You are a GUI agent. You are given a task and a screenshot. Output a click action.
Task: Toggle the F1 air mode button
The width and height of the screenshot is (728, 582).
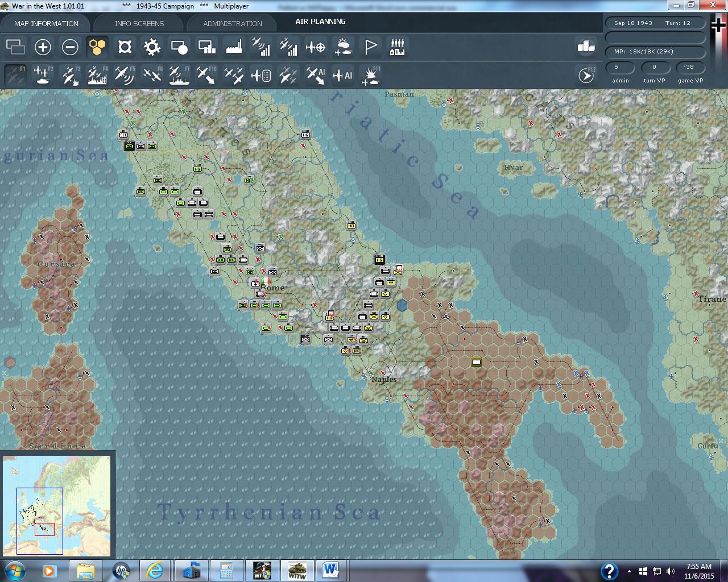tap(15, 75)
